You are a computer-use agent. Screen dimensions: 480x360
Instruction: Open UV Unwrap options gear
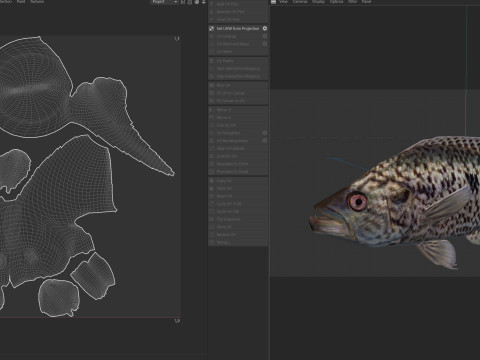click(265, 36)
